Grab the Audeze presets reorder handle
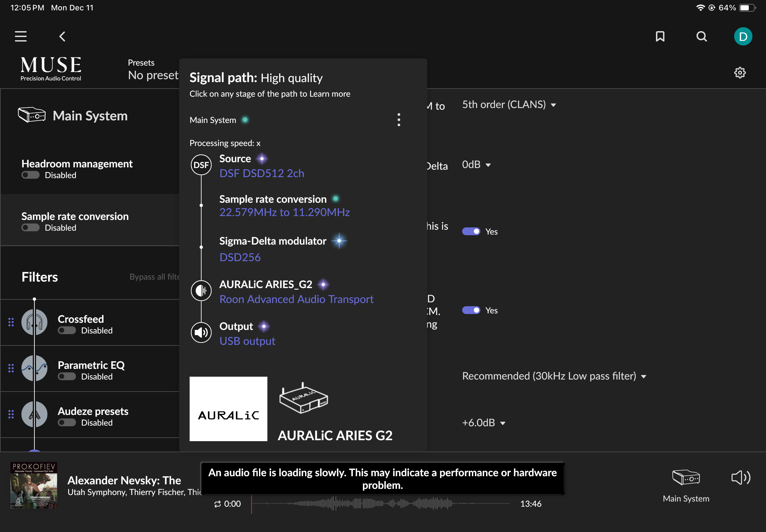766x532 pixels. 11,414
